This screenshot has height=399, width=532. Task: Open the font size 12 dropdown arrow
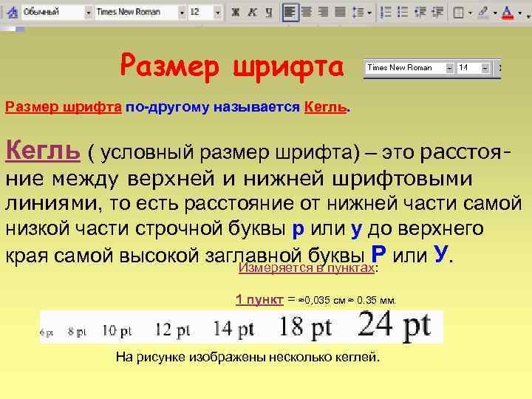click(x=218, y=13)
